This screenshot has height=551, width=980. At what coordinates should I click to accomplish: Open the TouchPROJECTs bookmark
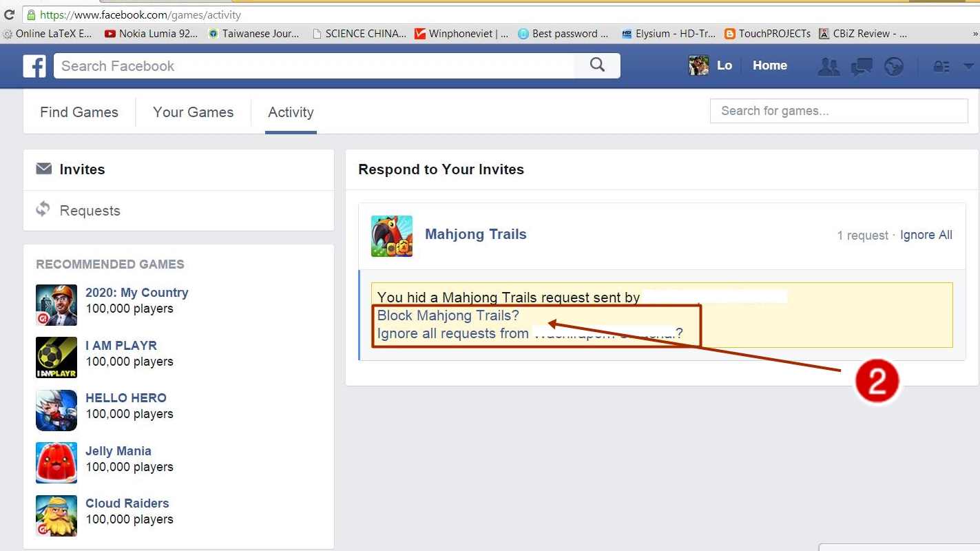coord(767,33)
